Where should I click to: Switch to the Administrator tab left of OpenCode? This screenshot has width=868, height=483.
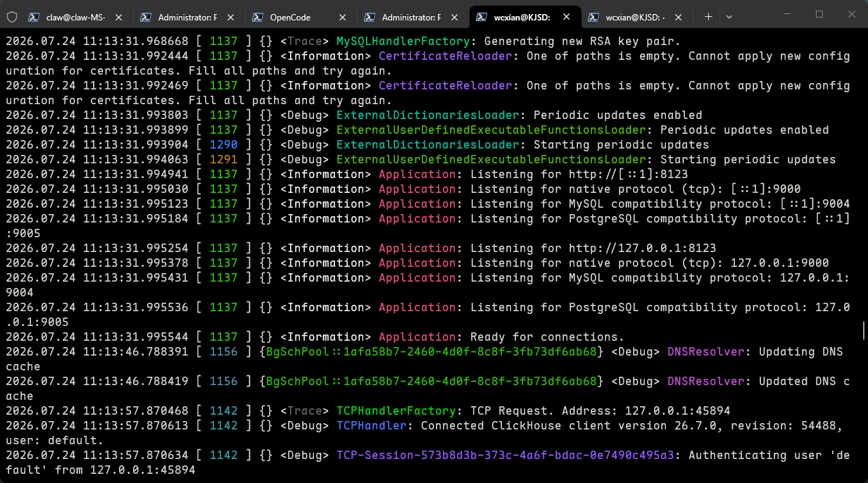[189, 16]
